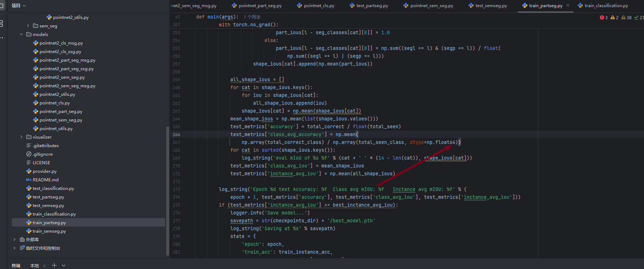Screen dimensions: 644x269
Task: Switch to the train_classification.py editor tab
Action: pyautogui.click(x=603, y=6)
